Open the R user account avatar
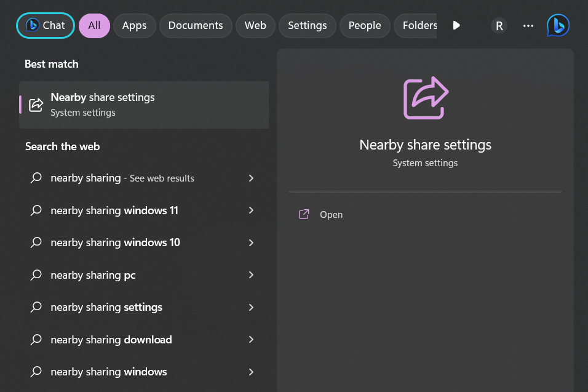This screenshot has width=588, height=392. pyautogui.click(x=499, y=26)
